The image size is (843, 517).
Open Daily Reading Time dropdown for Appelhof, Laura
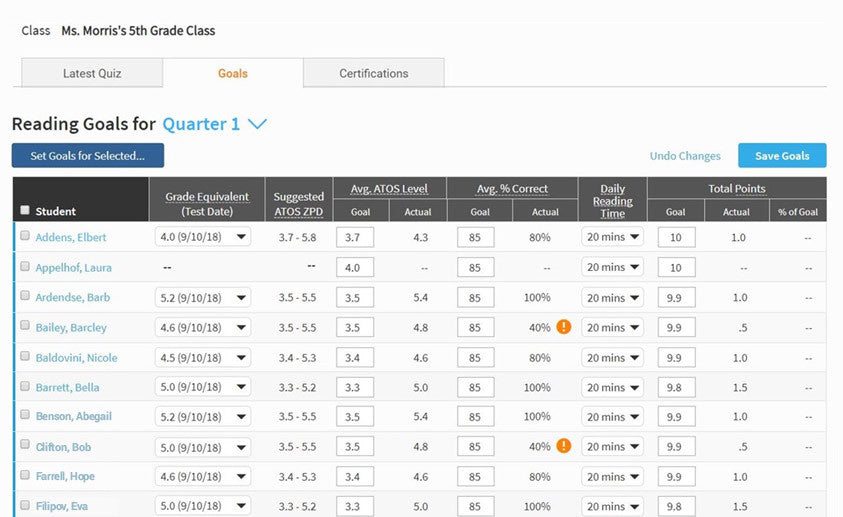pos(613,268)
